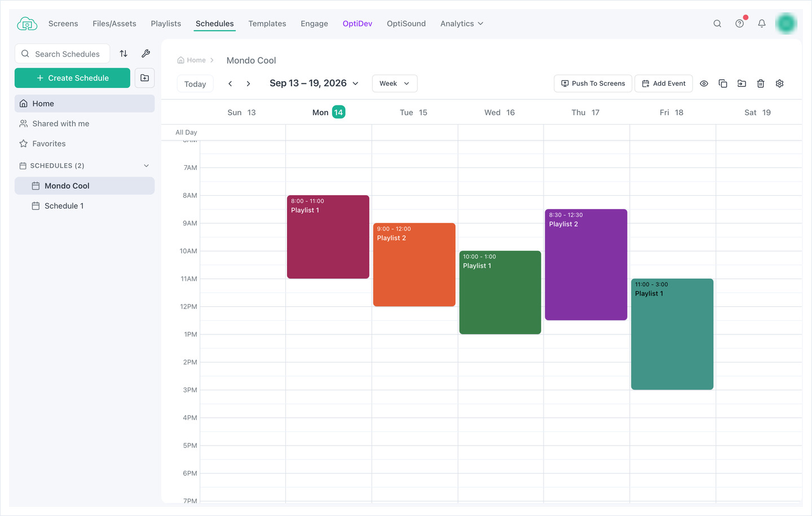Open Tuesday's 9:00 - 12:00 Playlist 2 event
Image resolution: width=812 pixels, height=516 pixels.
(414, 264)
